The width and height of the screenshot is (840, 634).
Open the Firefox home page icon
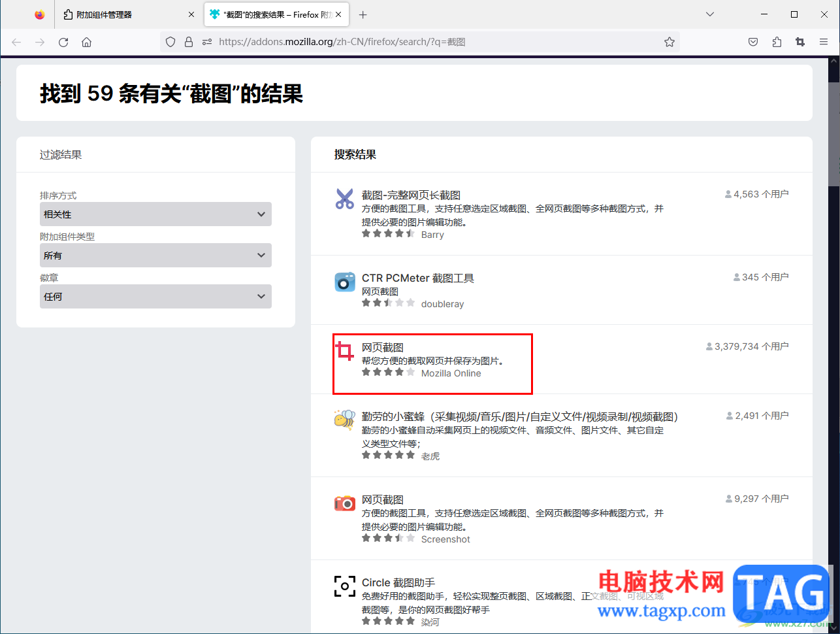(x=86, y=42)
